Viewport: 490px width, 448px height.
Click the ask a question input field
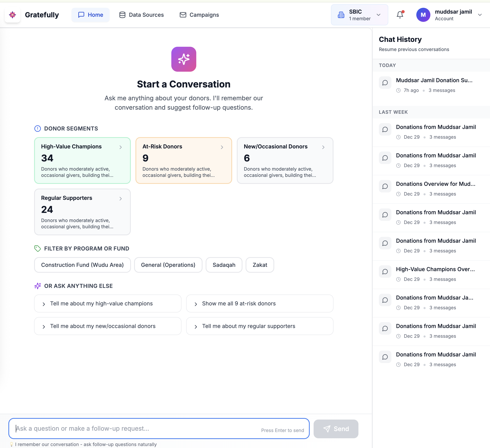[158, 429]
